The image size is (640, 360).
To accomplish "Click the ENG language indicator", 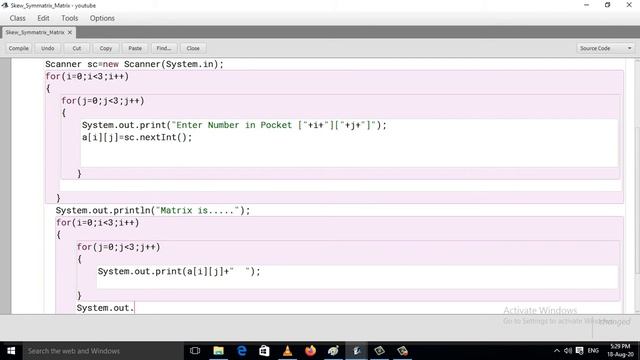I will pos(593,351).
